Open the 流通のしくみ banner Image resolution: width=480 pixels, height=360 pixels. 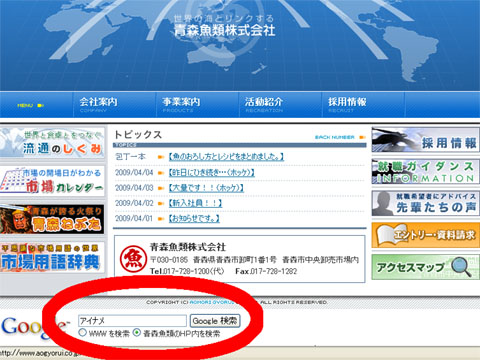tap(52, 143)
